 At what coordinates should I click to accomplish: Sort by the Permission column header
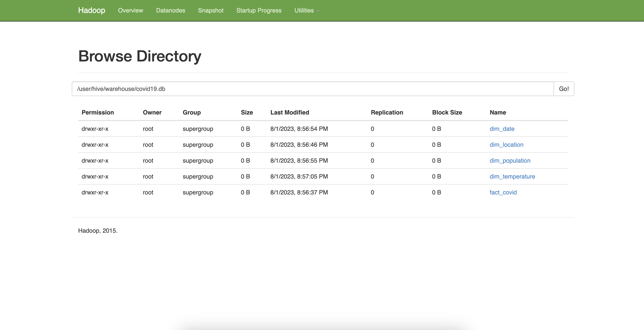pos(98,112)
